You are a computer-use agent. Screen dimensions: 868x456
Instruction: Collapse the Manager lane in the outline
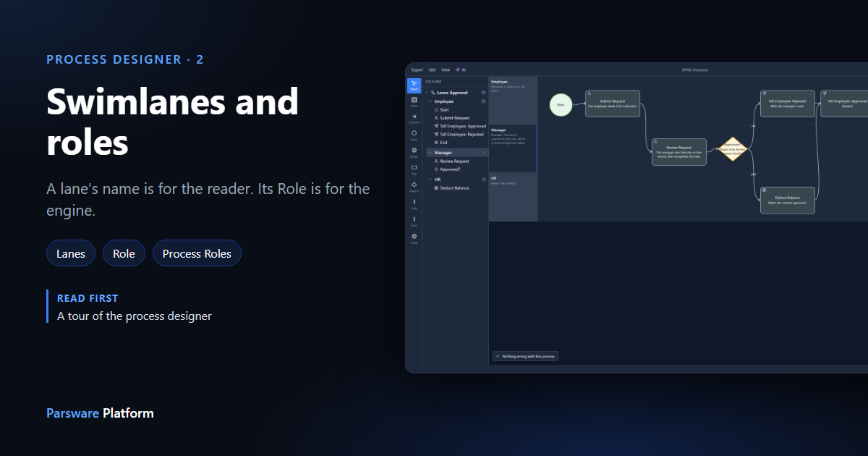tap(430, 153)
